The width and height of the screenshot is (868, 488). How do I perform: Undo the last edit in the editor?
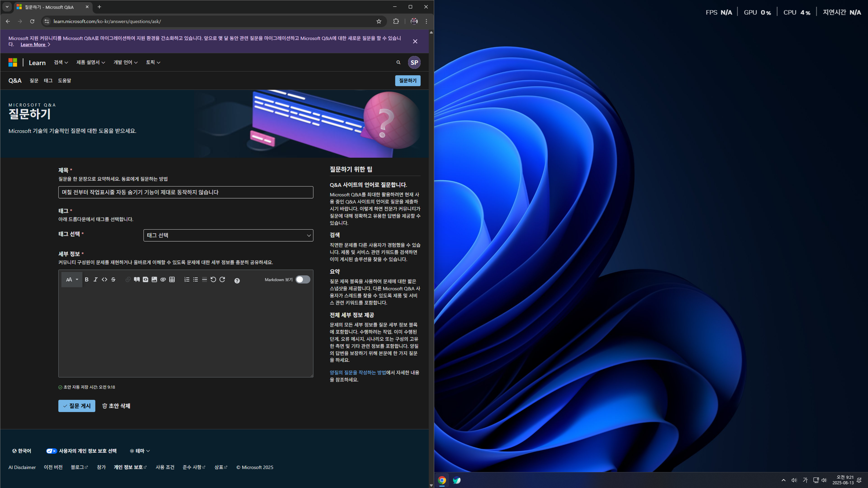tap(213, 279)
